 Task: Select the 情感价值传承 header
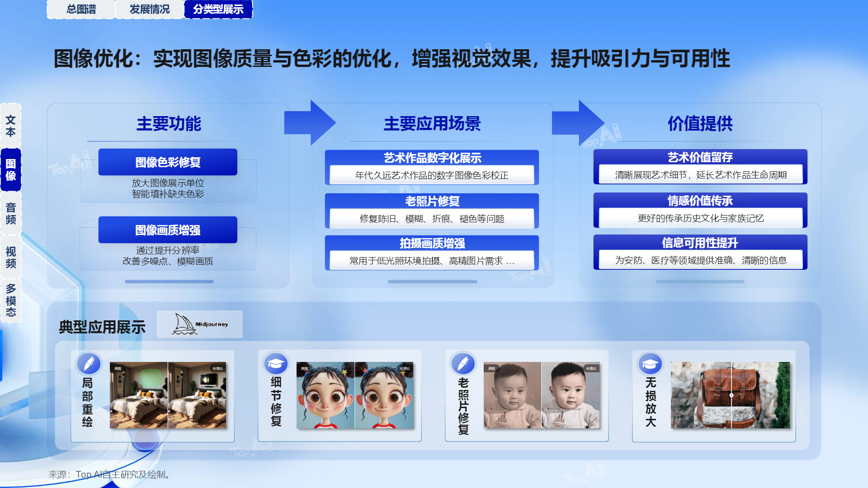[700, 201]
